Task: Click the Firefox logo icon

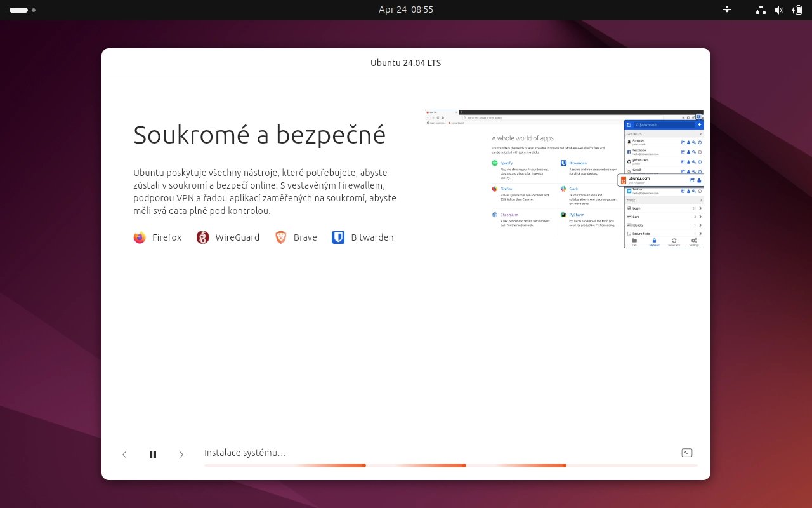Action: click(140, 237)
